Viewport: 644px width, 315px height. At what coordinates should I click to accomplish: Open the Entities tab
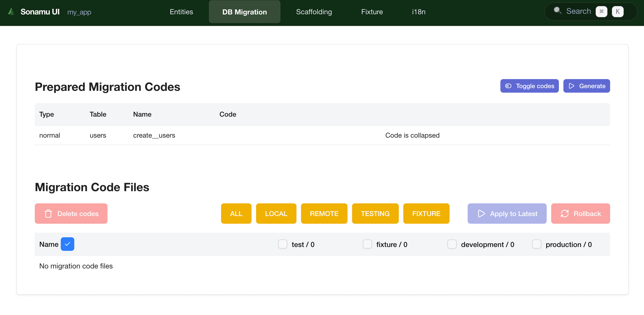[181, 12]
